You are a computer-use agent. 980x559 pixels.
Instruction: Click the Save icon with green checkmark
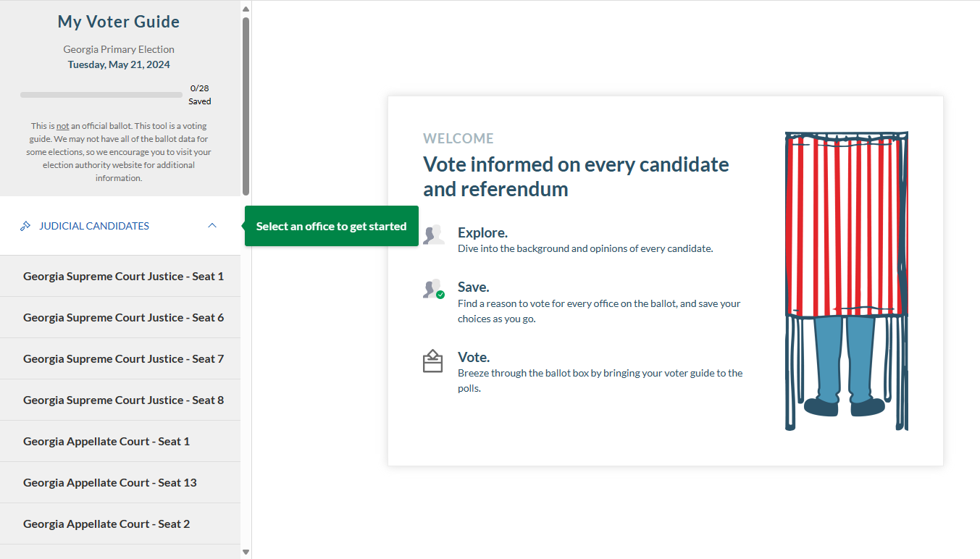(x=433, y=289)
